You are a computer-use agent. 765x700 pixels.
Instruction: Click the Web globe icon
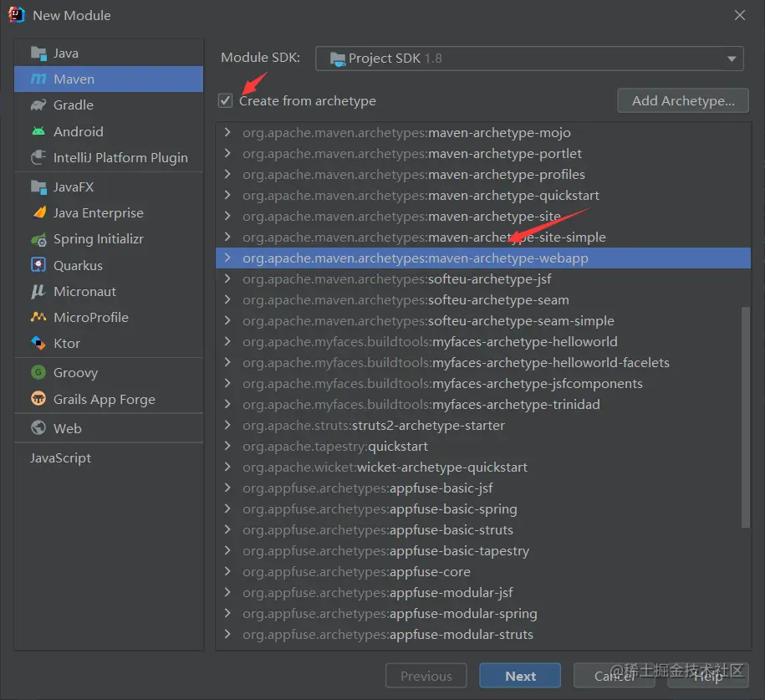pyautogui.click(x=38, y=428)
